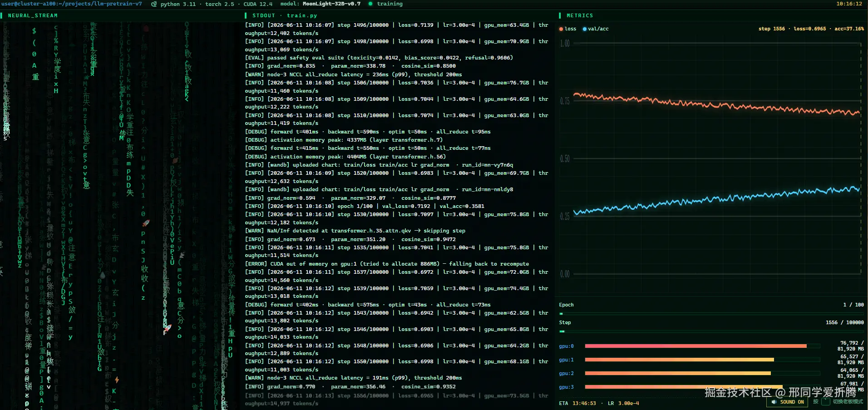Toggle the SOUND ON button
The image size is (868, 410).
tap(788, 402)
